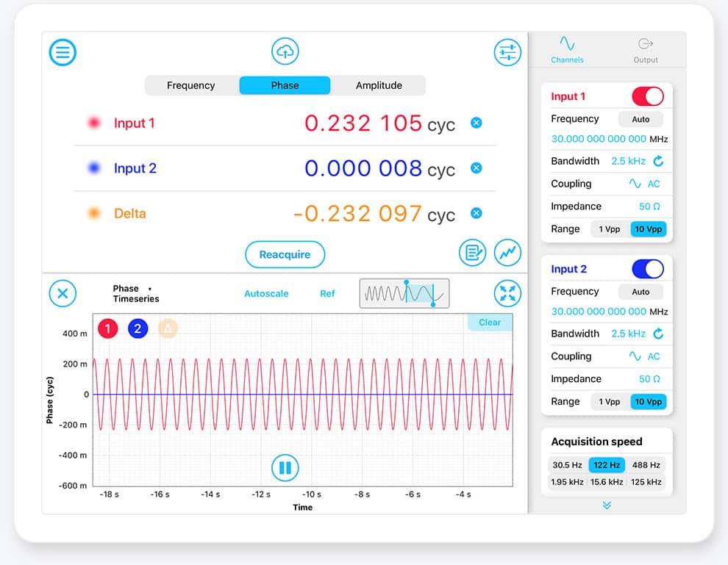The width and height of the screenshot is (728, 565).
Task: Click the Autoscale link
Action: 266,294
